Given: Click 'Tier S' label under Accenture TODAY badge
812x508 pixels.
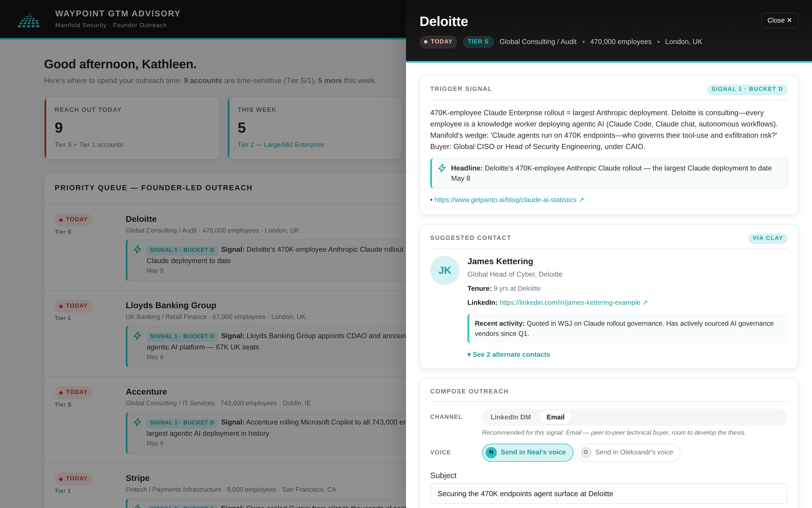Looking at the screenshot, I should click(63, 404).
